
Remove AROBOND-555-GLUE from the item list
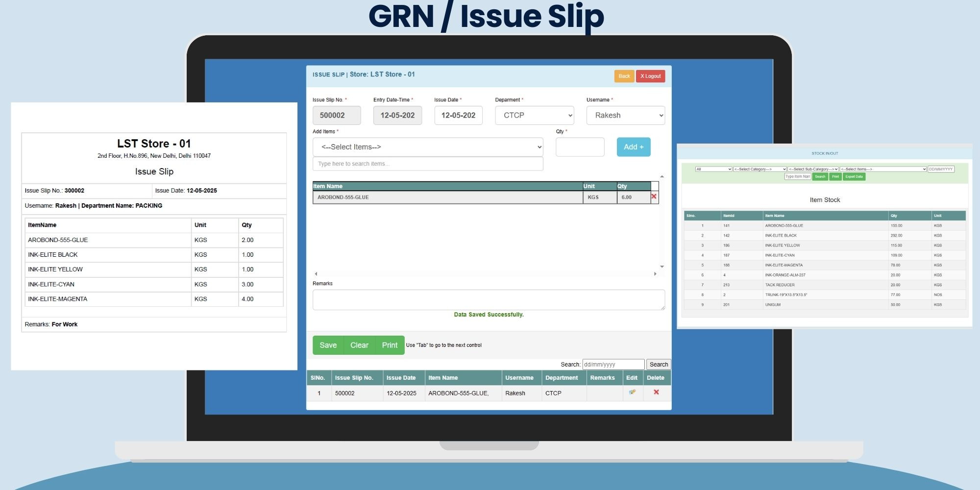click(654, 196)
